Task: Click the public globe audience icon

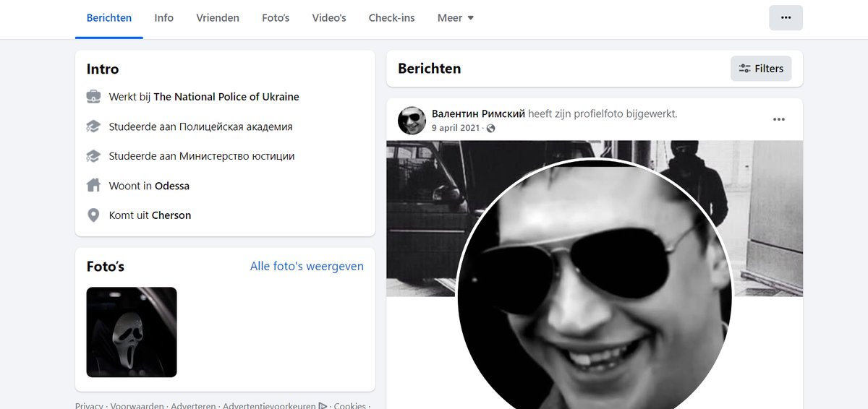Action: pyautogui.click(x=491, y=129)
